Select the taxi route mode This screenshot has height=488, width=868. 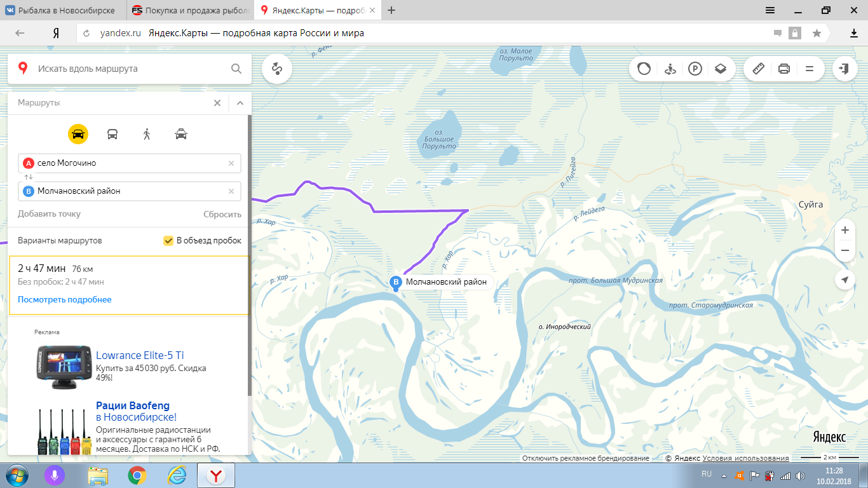181,133
